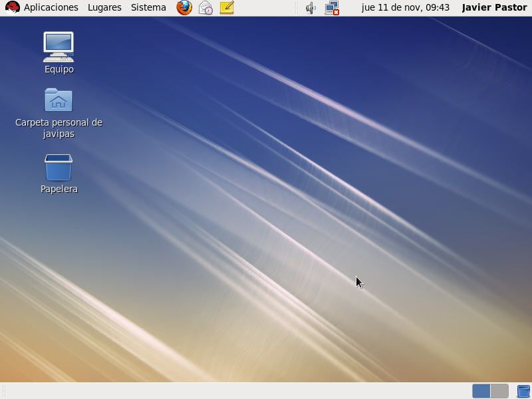This screenshot has width=532, height=399.
Task: Launch the Evolution mail client icon
Action: click(205, 7)
